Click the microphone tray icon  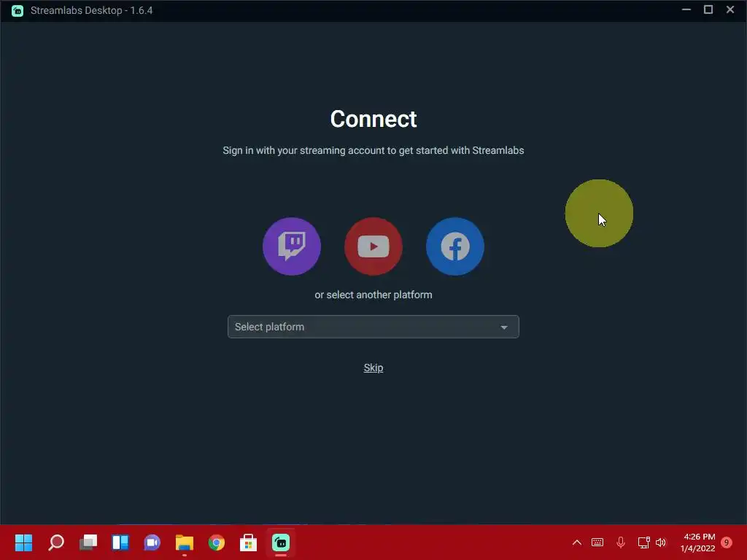[x=621, y=542]
